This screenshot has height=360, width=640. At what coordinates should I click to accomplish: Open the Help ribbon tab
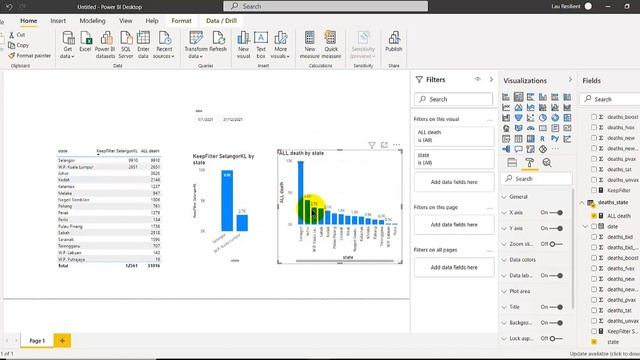tap(152, 21)
